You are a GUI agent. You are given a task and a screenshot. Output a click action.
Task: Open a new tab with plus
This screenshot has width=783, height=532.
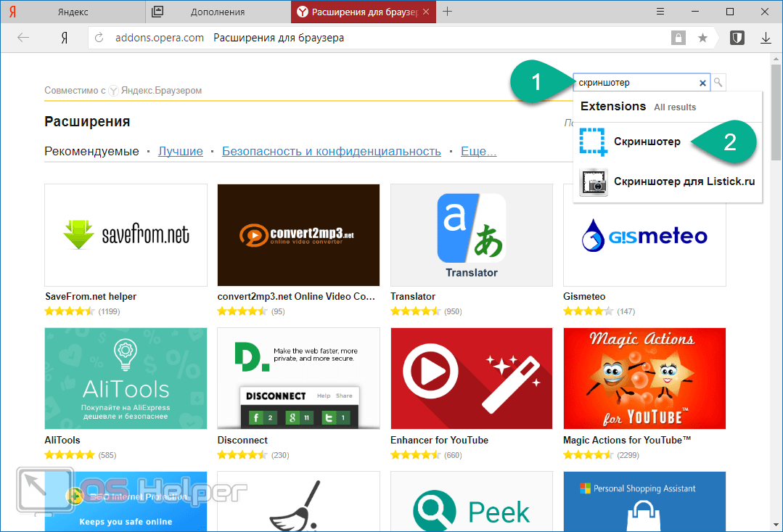448,12
